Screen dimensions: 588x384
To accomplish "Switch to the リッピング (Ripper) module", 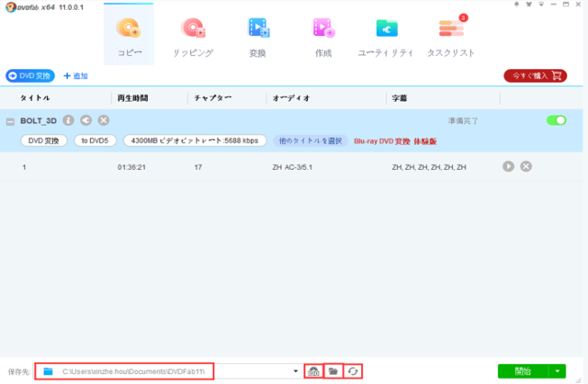I will pos(193,35).
